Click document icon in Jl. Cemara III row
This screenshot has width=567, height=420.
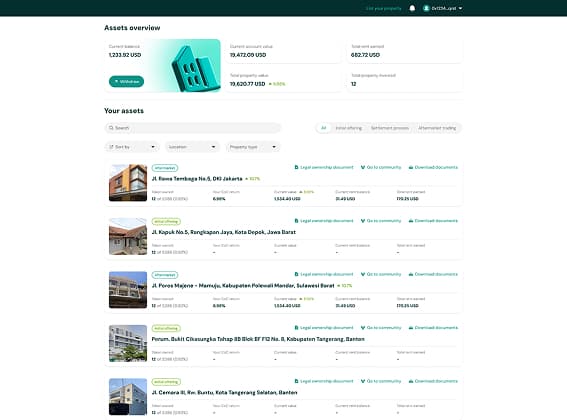click(x=297, y=381)
